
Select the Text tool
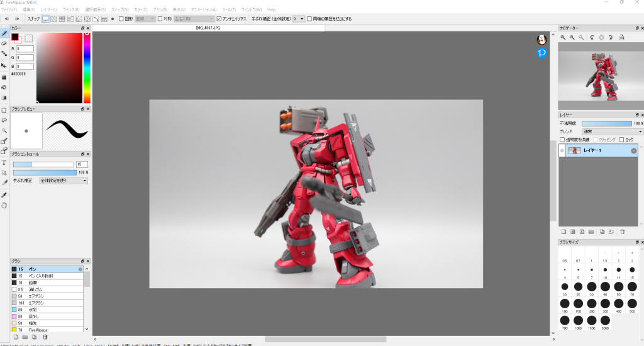click(x=4, y=162)
